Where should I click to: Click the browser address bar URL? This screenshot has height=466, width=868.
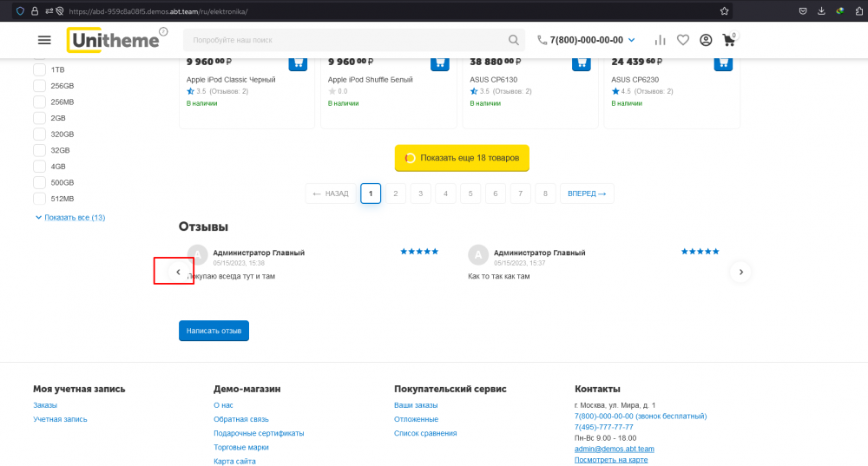pyautogui.click(x=158, y=11)
